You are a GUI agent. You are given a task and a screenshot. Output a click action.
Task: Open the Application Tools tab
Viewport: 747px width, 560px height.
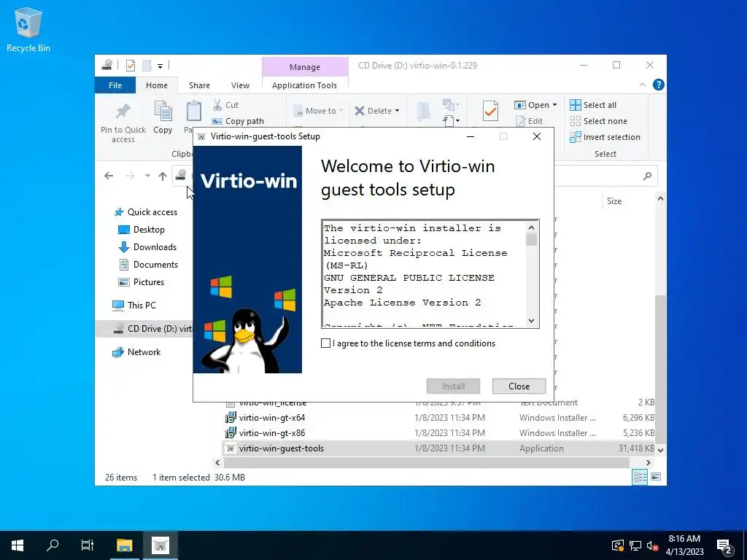pyautogui.click(x=304, y=85)
